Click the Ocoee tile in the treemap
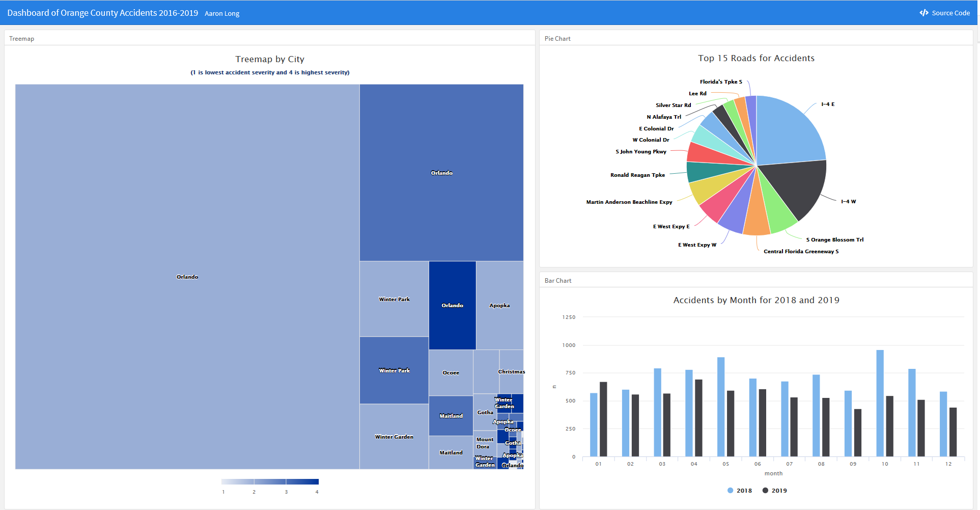The height and width of the screenshot is (510, 980). pos(451,372)
